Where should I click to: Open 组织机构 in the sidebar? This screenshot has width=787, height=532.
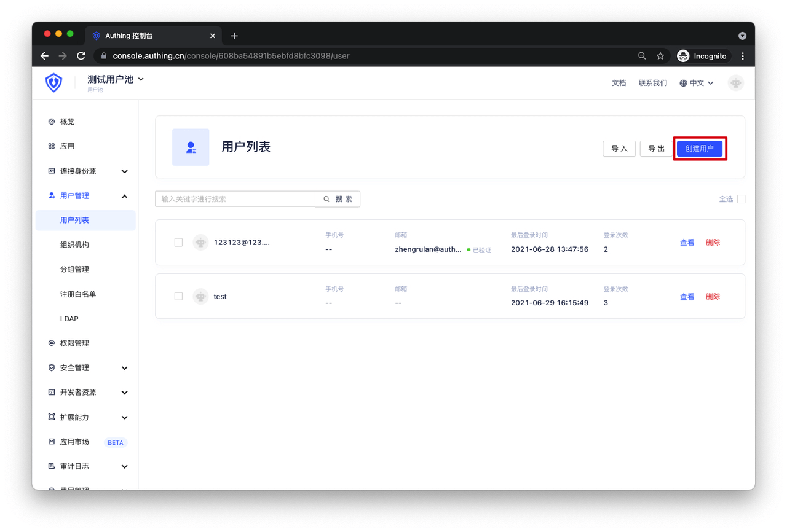(x=74, y=244)
